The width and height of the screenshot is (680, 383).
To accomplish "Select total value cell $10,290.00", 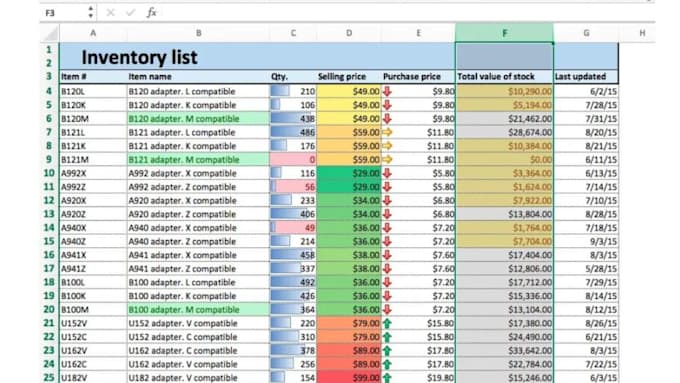I will (x=504, y=91).
